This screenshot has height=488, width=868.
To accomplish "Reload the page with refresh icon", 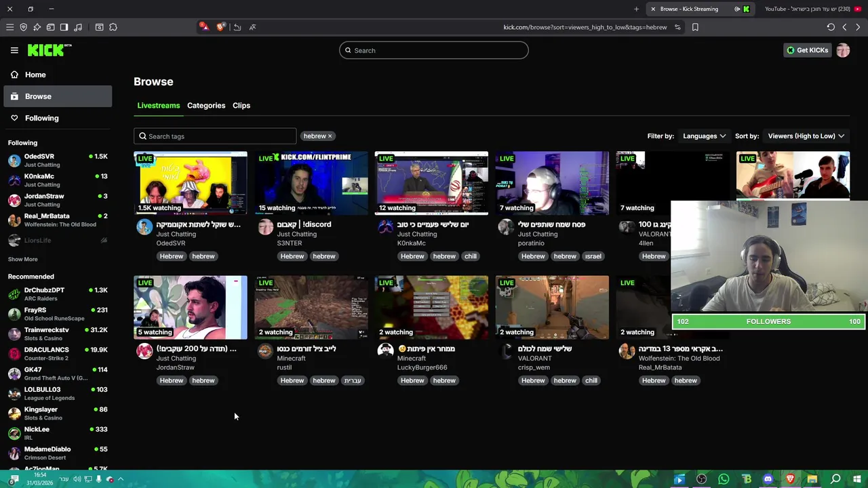I will click(831, 27).
